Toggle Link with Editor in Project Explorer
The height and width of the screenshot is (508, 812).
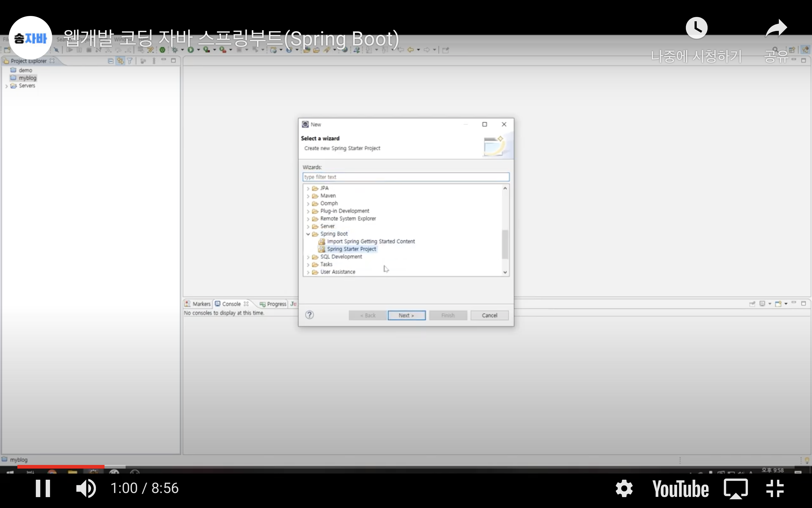[x=120, y=61]
